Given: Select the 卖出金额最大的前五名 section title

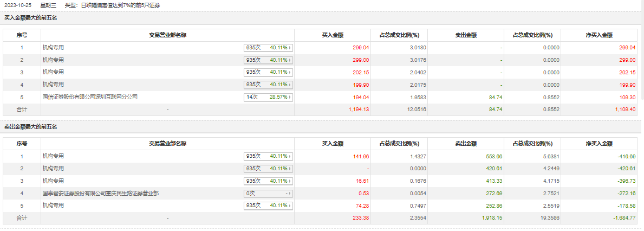Looking at the screenshot, I should point(30,127).
